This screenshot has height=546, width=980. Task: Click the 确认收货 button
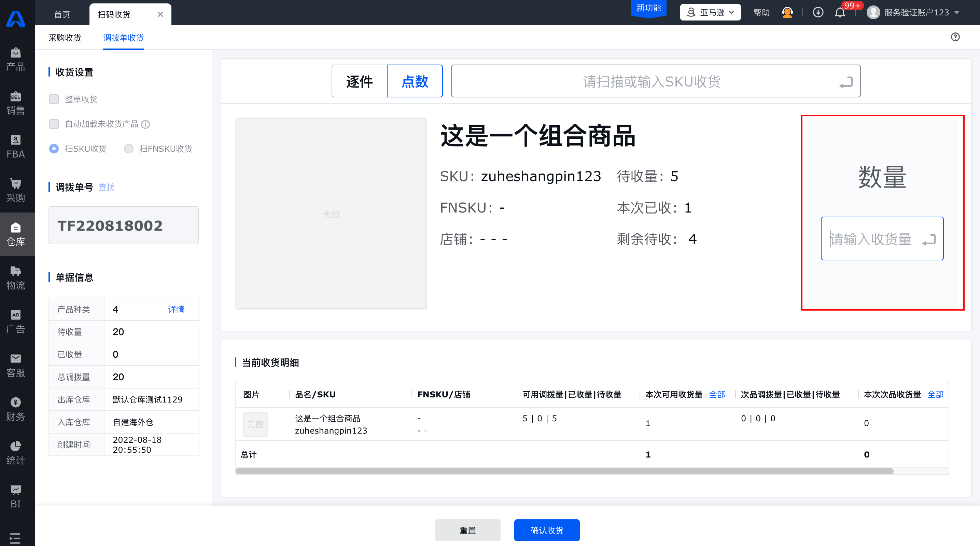(547, 530)
